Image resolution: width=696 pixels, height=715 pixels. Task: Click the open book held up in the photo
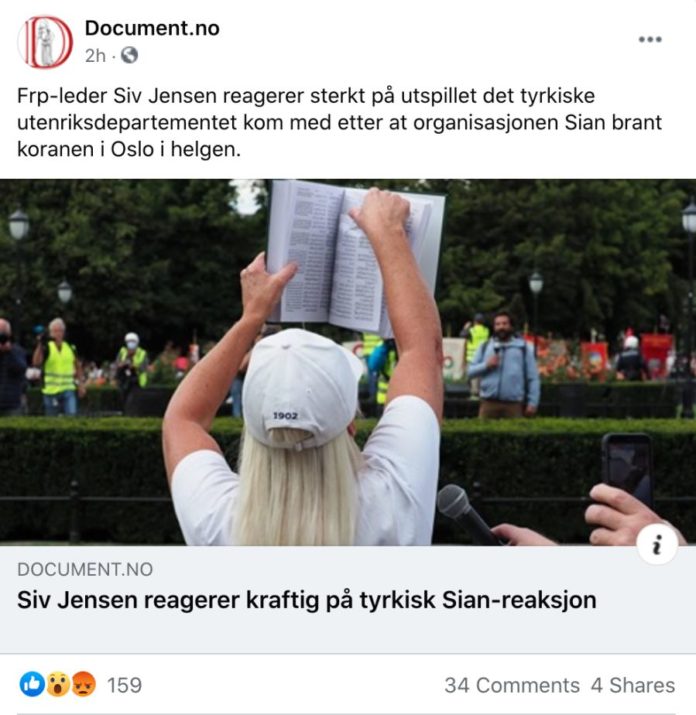pyautogui.click(x=354, y=256)
